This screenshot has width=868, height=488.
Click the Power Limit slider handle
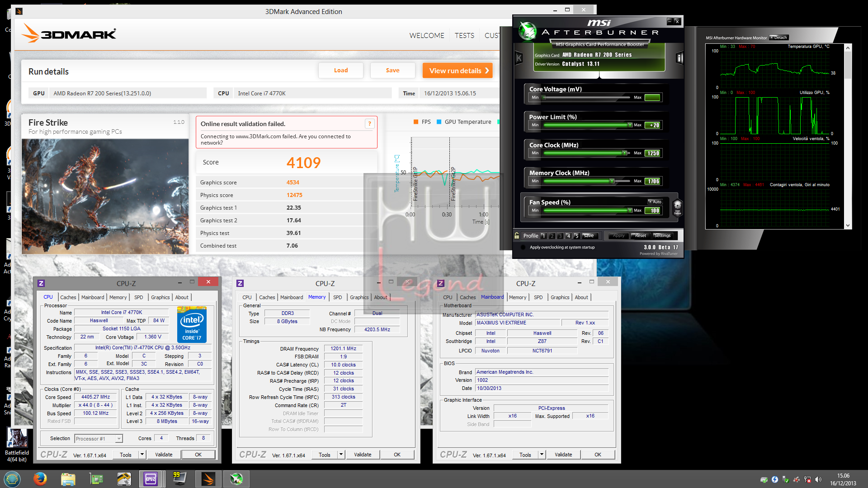coord(629,125)
